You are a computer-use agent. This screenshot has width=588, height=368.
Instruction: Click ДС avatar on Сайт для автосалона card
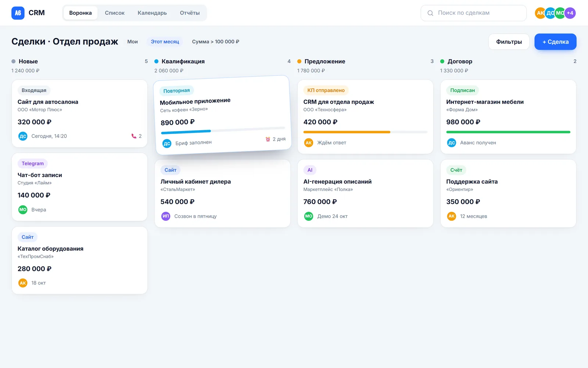pos(23,136)
